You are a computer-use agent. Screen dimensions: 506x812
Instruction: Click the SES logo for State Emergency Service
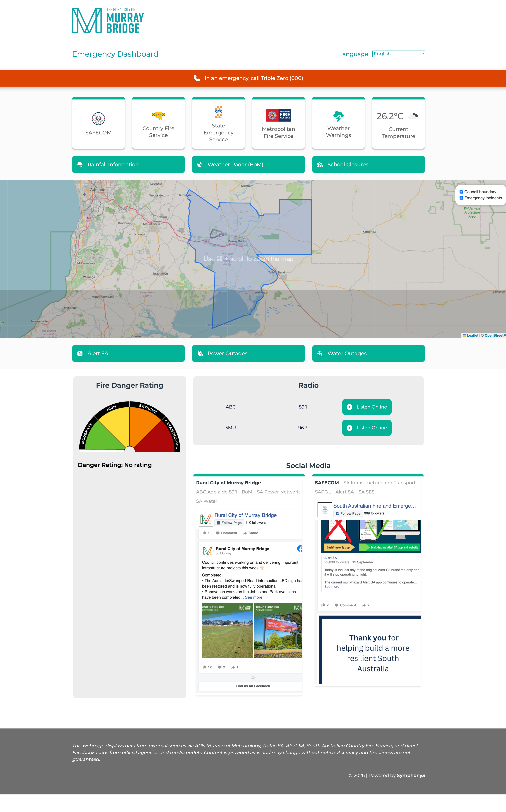click(x=219, y=112)
